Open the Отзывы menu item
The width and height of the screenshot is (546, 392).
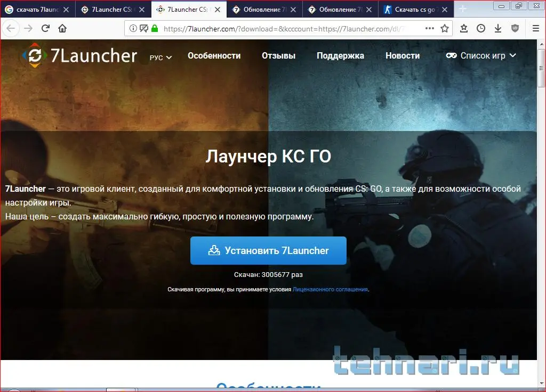(278, 55)
